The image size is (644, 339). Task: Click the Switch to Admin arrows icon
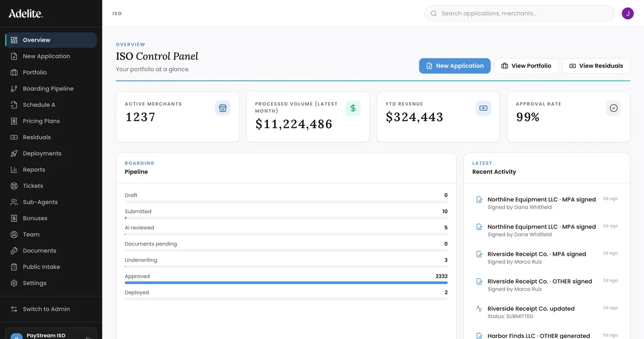tap(14, 309)
